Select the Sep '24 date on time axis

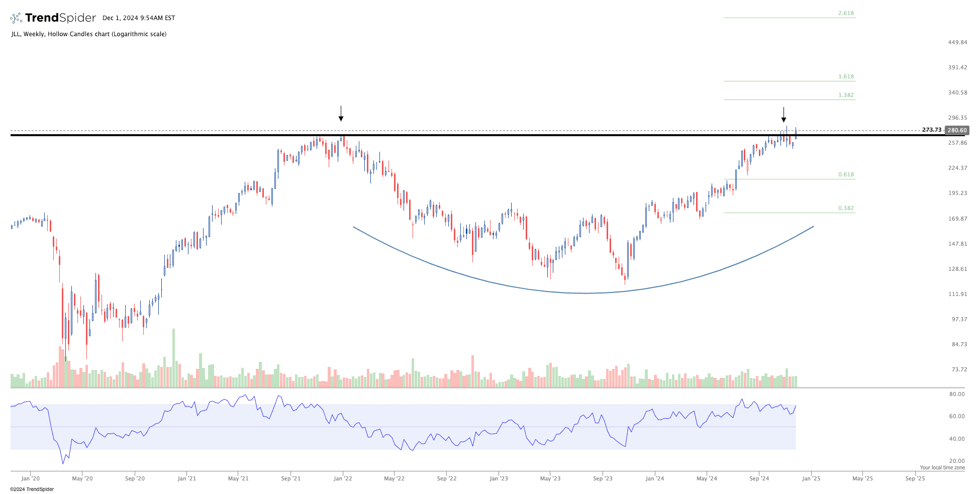759,478
